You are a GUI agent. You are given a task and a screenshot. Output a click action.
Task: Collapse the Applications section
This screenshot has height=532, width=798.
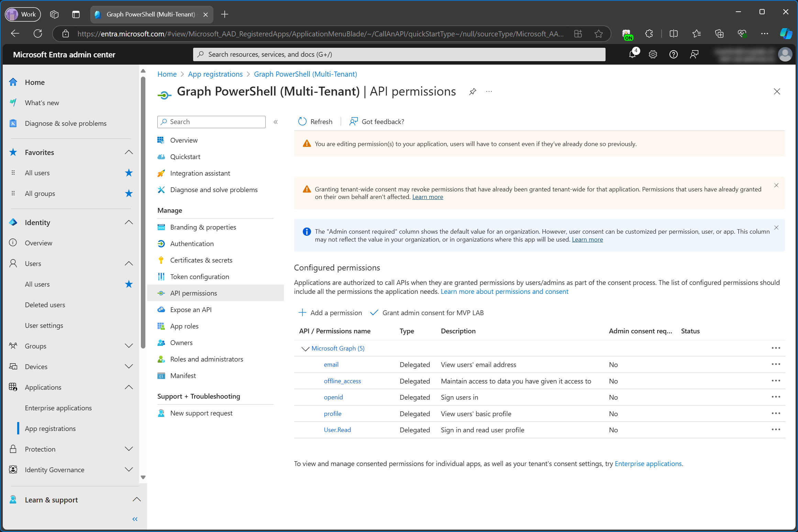pos(129,387)
